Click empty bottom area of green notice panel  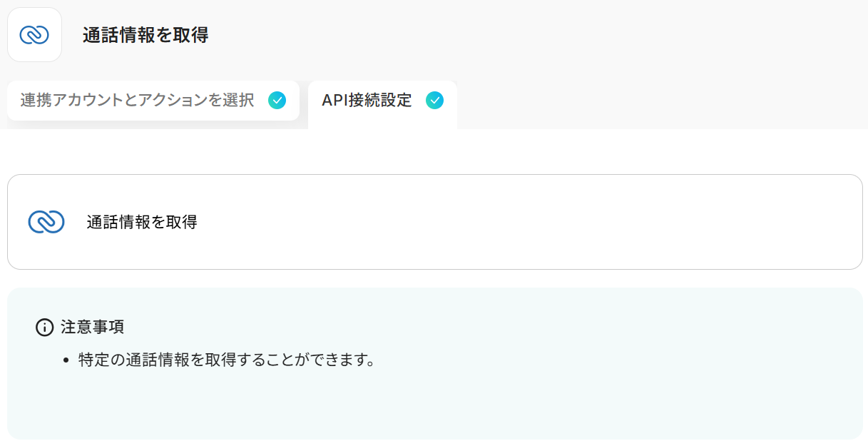coord(428,410)
